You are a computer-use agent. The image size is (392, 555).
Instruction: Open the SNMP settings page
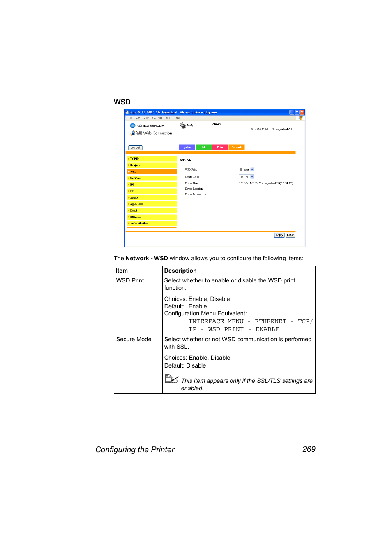coord(152,197)
